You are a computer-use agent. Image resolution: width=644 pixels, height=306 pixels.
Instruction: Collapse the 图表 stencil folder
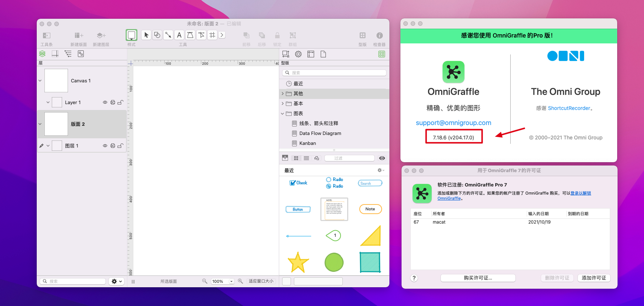coord(283,114)
